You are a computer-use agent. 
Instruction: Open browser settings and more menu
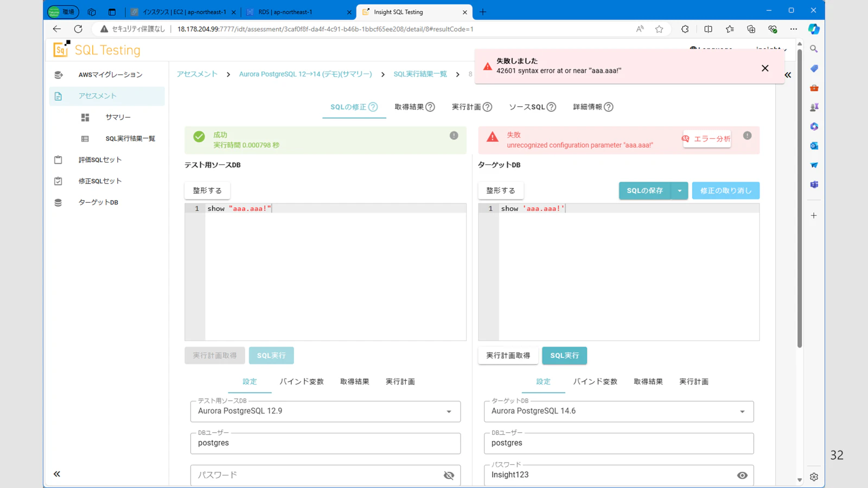point(794,29)
